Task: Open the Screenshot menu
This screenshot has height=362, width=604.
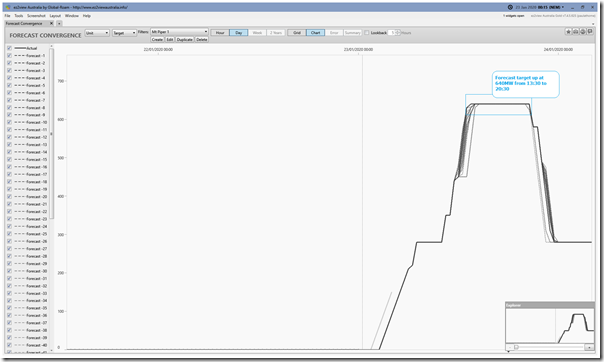Action: tap(36, 16)
